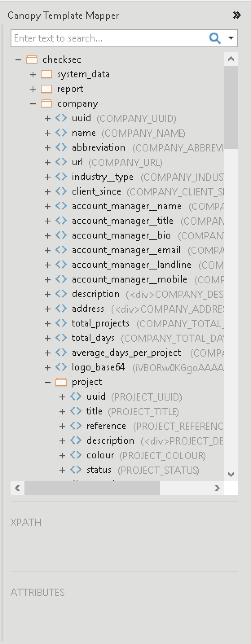Click the company folder icon
251x644 pixels.
pyautogui.click(x=46, y=104)
